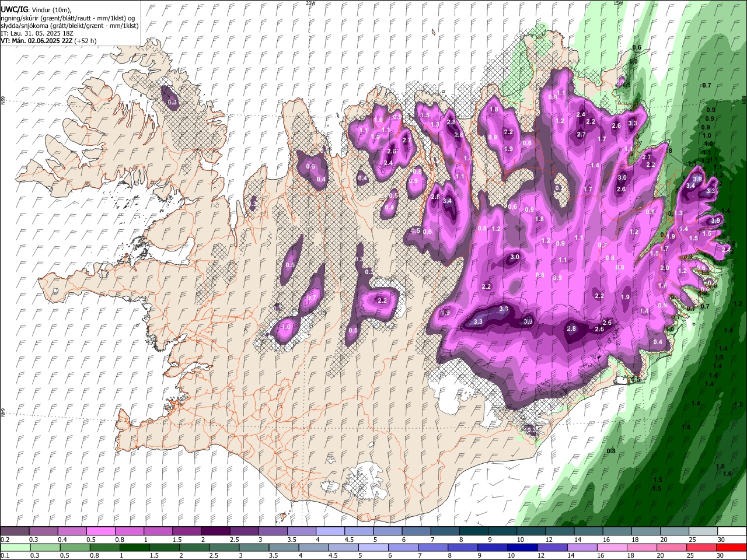Pick the lavender lower swatch at 14
747x560 pixels.
coord(582,548)
